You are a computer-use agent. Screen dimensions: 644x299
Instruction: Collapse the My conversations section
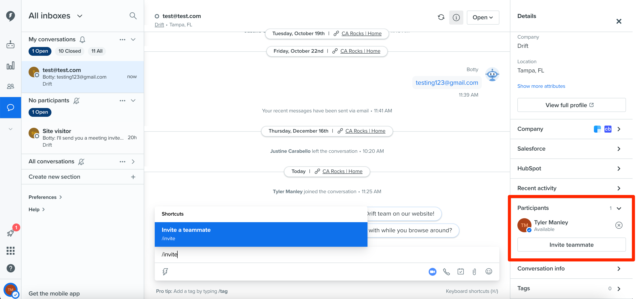[133, 40]
